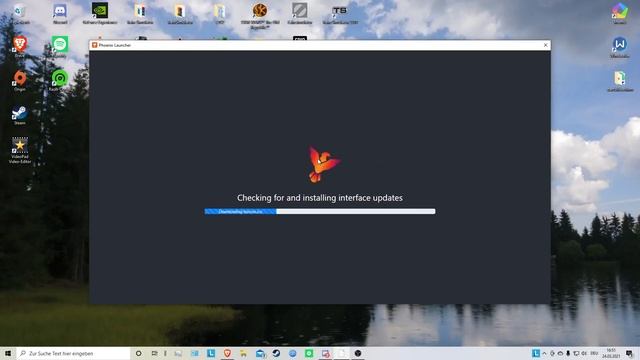Screen dimensions: 640x360
Task: Click the Cortana circle on the taskbar
Action: point(138,353)
